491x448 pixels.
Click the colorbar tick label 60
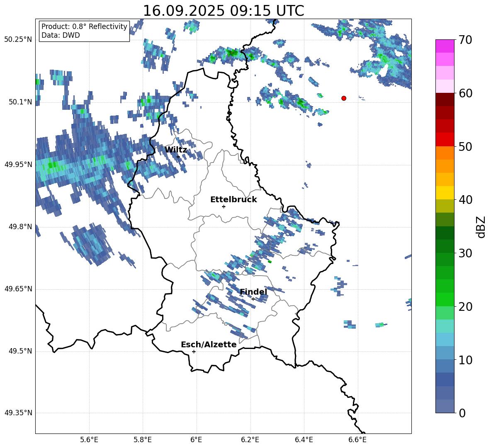[465, 93]
